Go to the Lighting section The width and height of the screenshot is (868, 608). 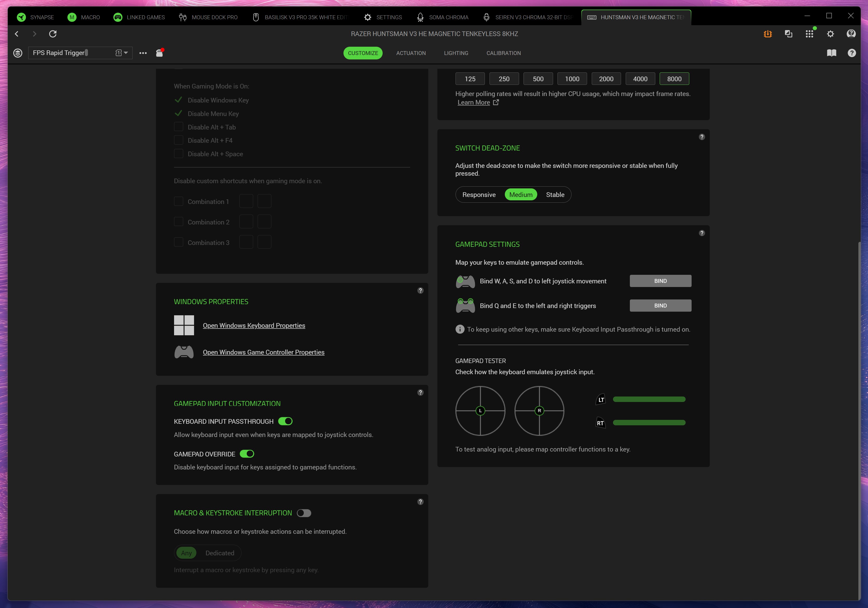pyautogui.click(x=456, y=53)
